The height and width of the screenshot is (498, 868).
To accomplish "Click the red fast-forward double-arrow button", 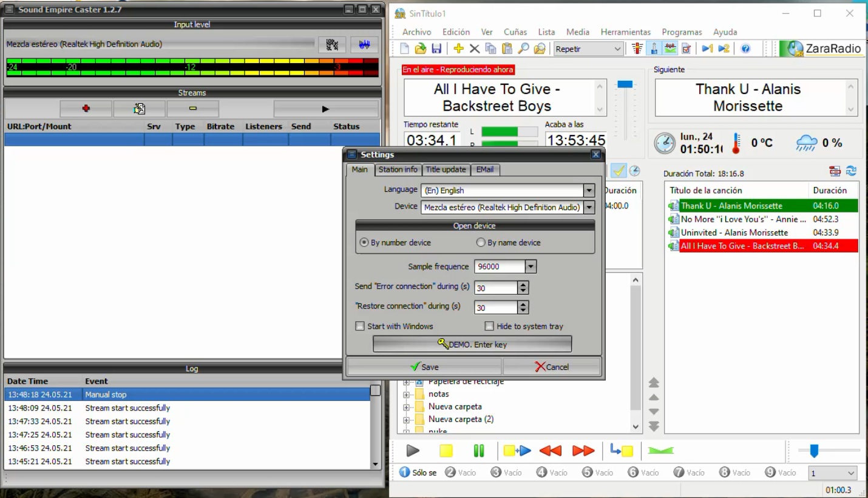I will (x=583, y=451).
